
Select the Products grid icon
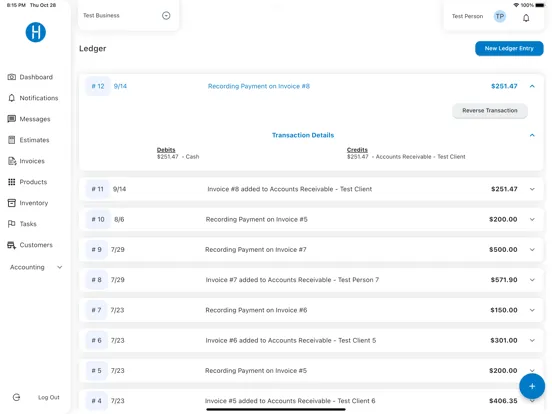12,182
